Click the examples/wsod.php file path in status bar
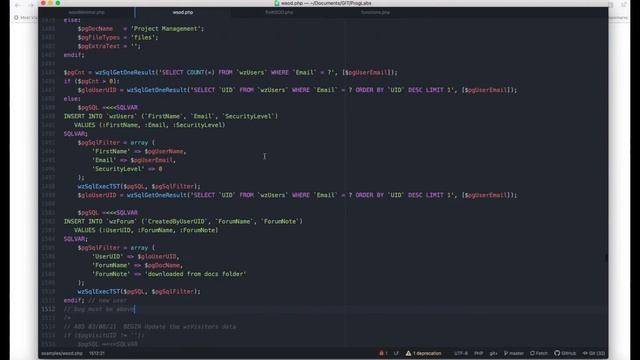The image size is (640, 360). 62,353
